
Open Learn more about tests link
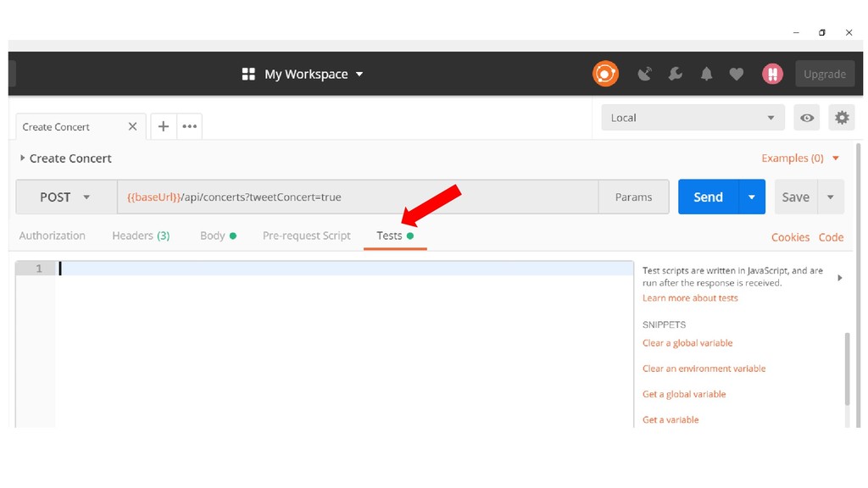690,298
